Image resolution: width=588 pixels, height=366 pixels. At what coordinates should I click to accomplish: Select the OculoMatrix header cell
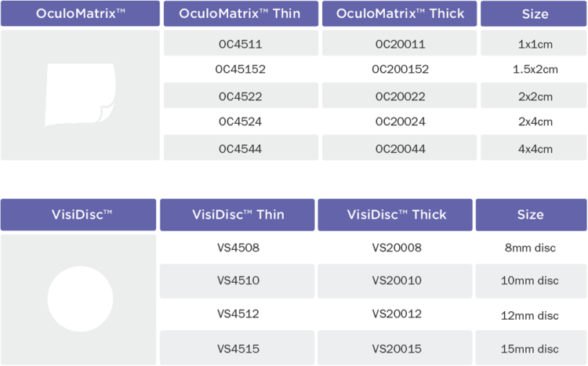coord(80,14)
